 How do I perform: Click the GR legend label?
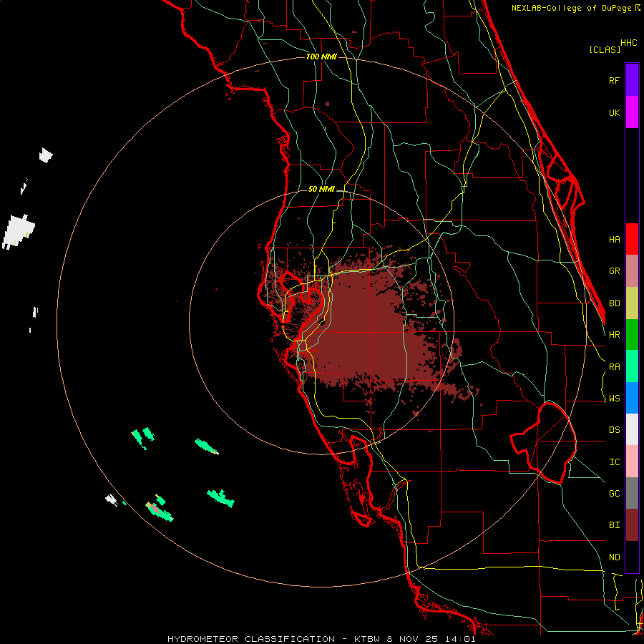[x=614, y=271]
